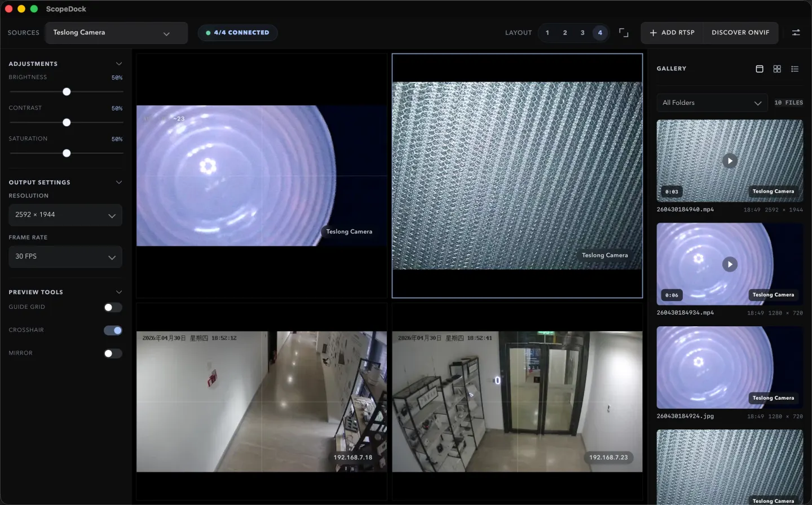Viewport: 812px width, 505px height.
Task: Click the 0:03 duration badge
Action: tap(672, 192)
